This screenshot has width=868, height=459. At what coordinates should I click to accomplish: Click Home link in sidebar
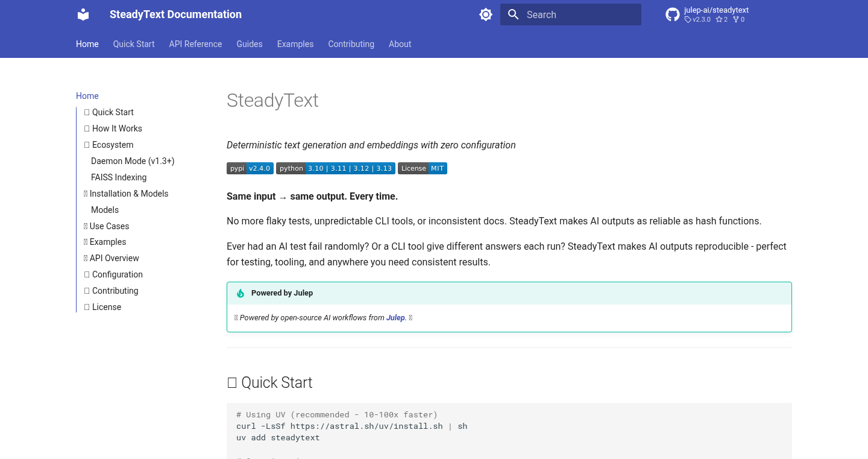(x=87, y=96)
